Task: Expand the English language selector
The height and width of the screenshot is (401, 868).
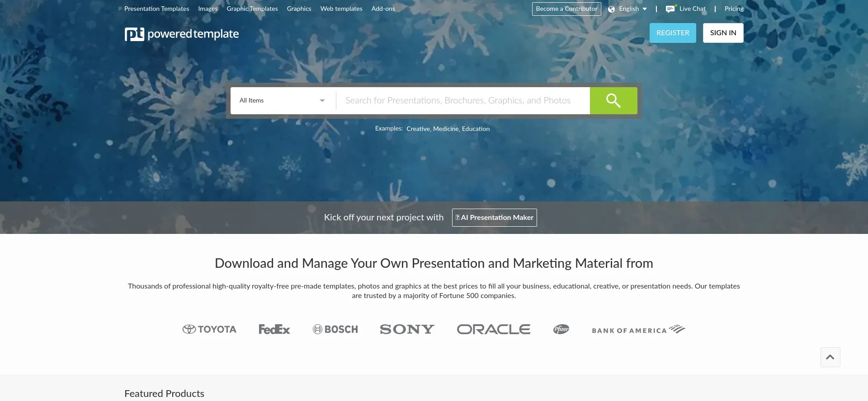Action: 632,9
